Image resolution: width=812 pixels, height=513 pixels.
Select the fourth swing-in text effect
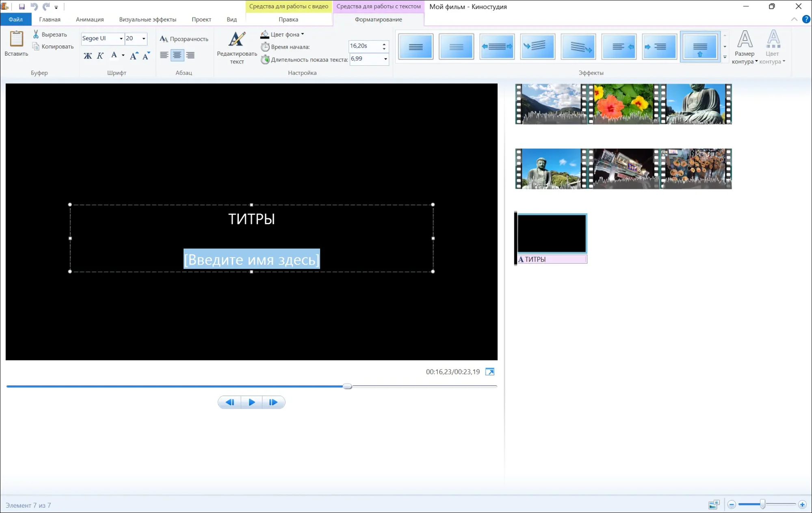(537, 47)
